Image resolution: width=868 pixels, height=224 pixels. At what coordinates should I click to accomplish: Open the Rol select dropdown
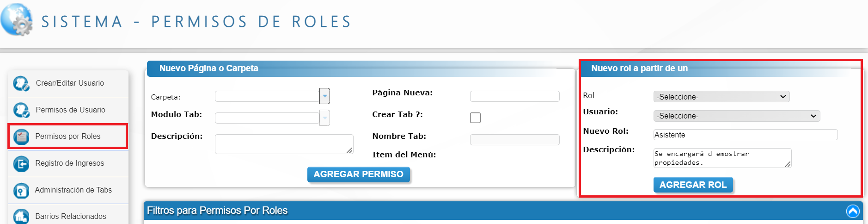click(x=721, y=97)
